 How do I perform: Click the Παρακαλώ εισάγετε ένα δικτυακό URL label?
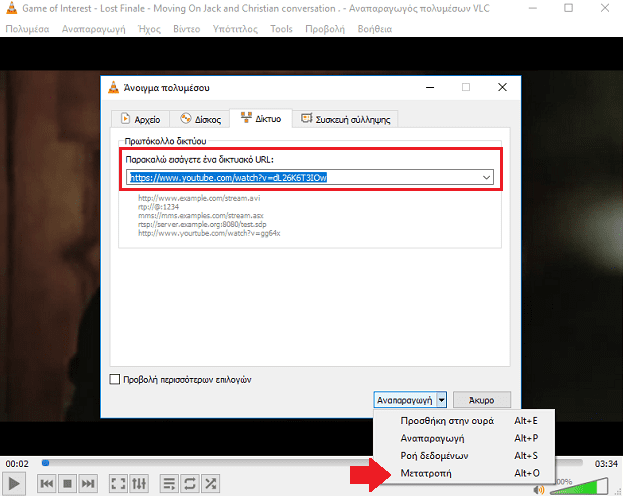tap(199, 160)
